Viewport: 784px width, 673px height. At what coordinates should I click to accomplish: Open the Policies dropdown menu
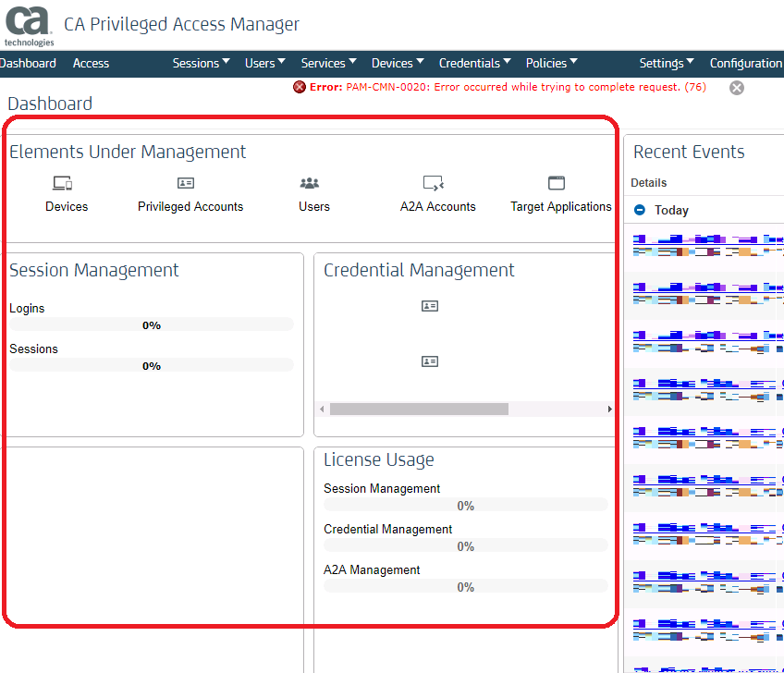coord(551,63)
